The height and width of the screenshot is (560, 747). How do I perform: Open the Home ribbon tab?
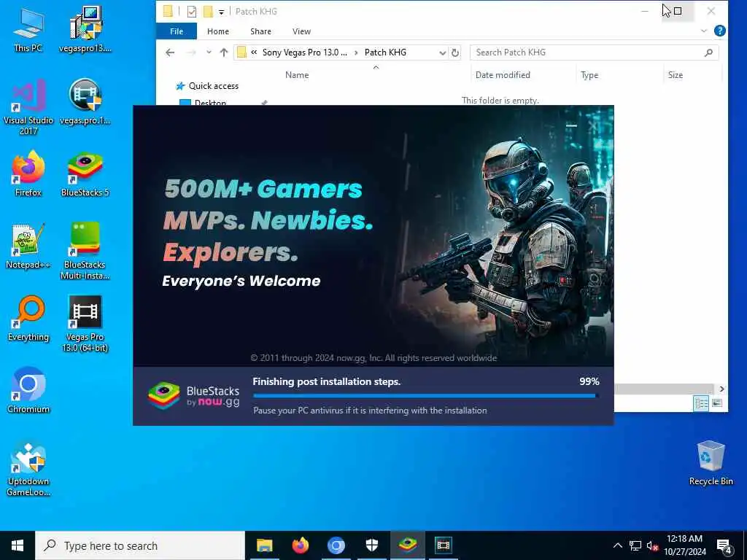pyautogui.click(x=218, y=31)
